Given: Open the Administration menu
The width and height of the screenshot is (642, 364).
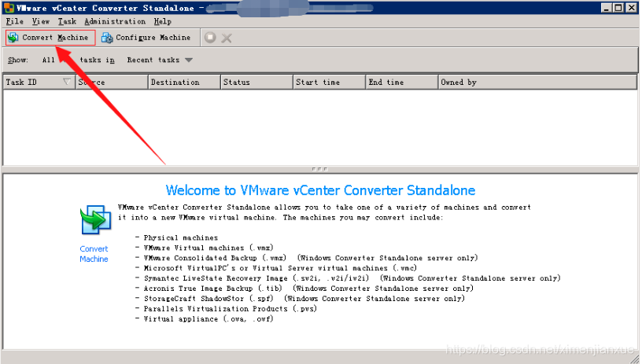Looking at the screenshot, I should tap(115, 21).
